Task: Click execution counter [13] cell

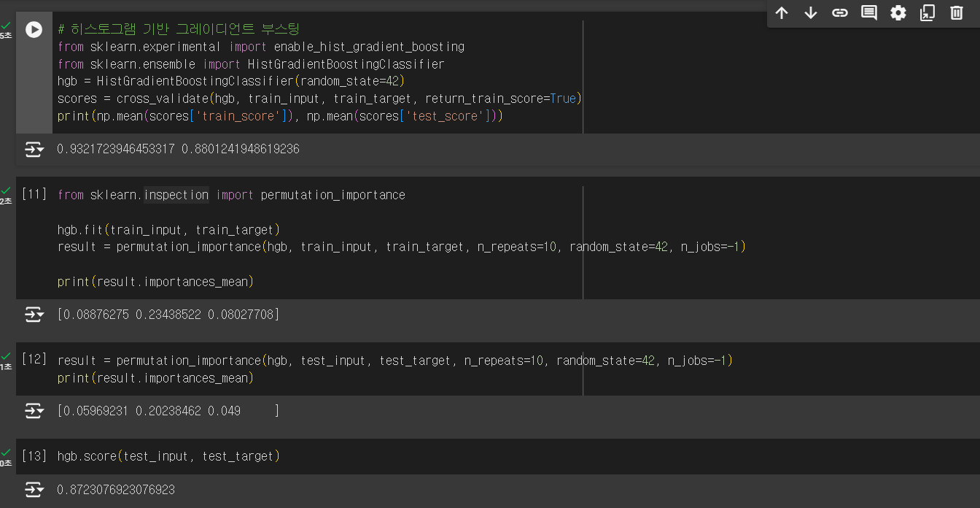Action: [34, 455]
